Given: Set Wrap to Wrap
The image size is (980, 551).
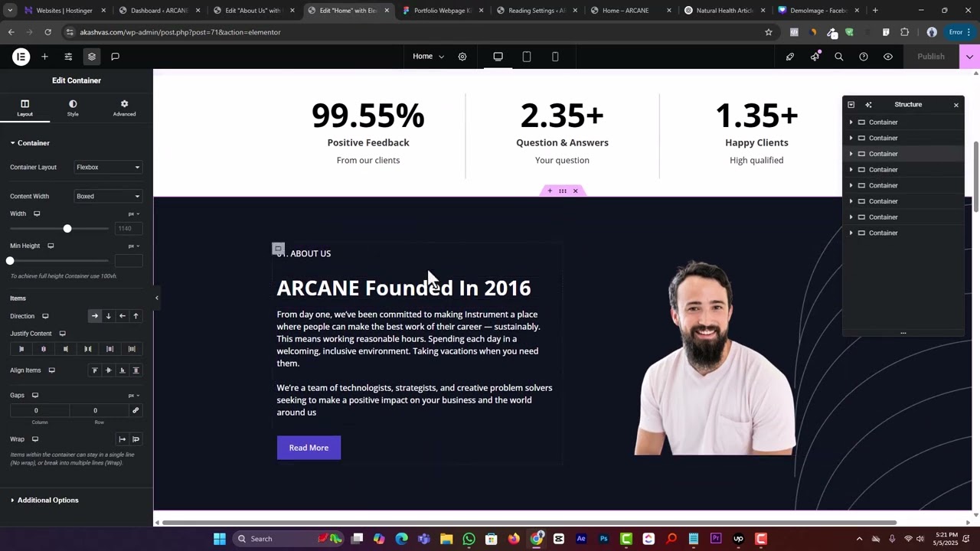Looking at the screenshot, I should click(x=136, y=439).
